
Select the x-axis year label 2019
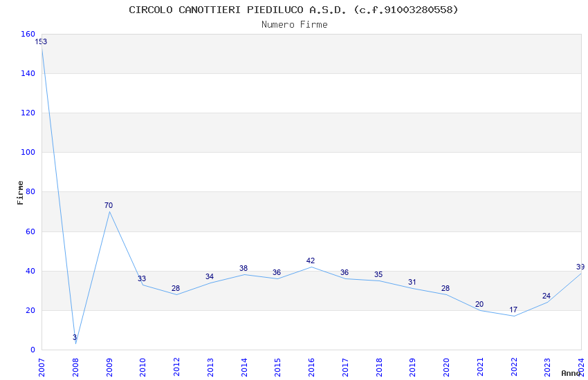pyautogui.click(x=412, y=368)
